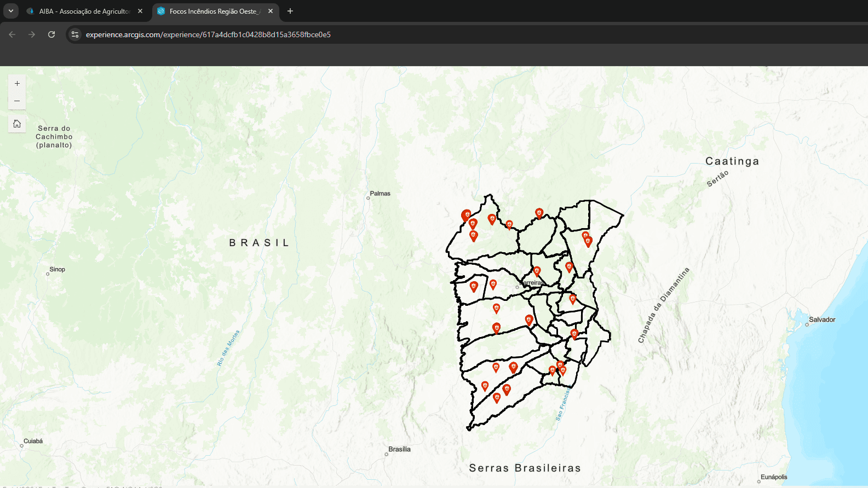Click the Palmas city label
The height and width of the screenshot is (488, 868).
point(380,194)
